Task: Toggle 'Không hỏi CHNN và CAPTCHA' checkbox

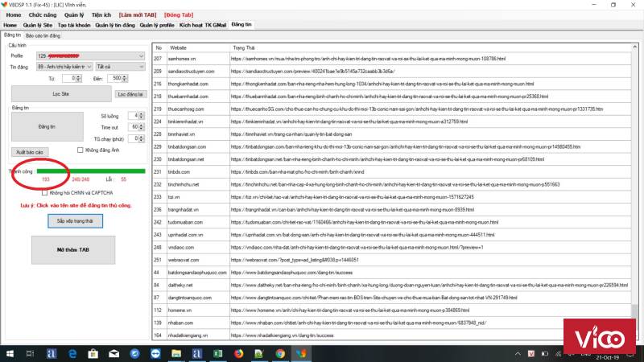Action: (x=44, y=192)
